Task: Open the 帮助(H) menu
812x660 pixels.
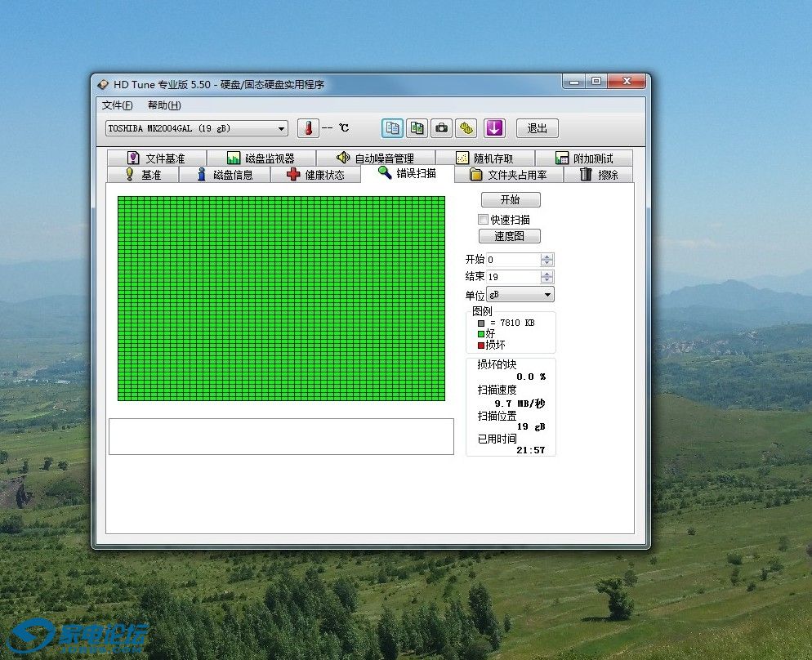Action: (163, 105)
